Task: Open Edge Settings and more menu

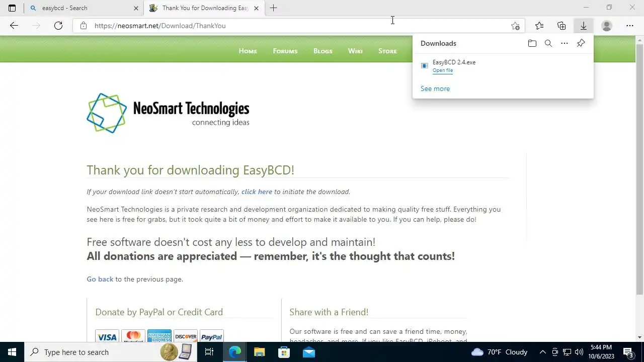Action: (x=630, y=26)
